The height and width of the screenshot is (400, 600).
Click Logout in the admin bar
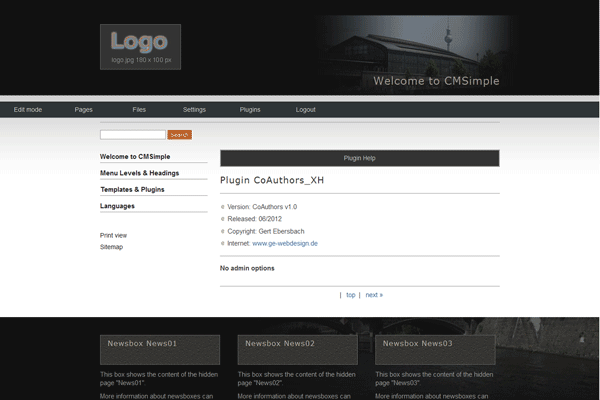pyautogui.click(x=305, y=109)
